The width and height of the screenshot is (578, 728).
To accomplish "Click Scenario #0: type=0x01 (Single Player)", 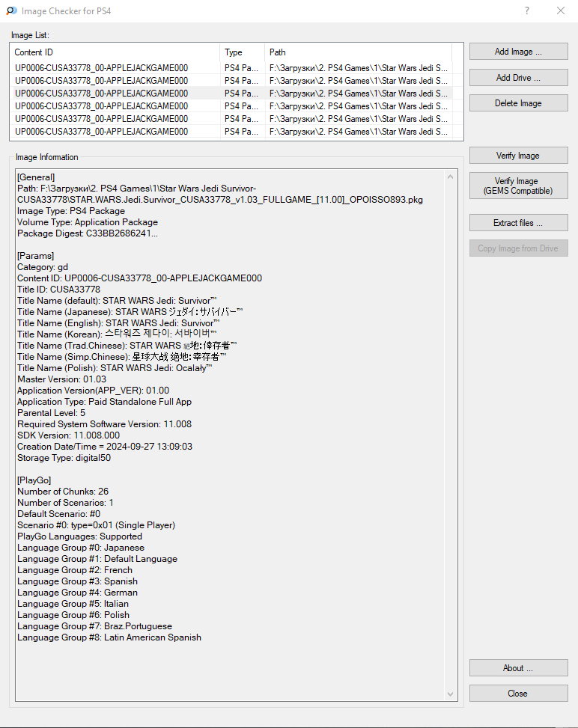I will pos(96,525).
